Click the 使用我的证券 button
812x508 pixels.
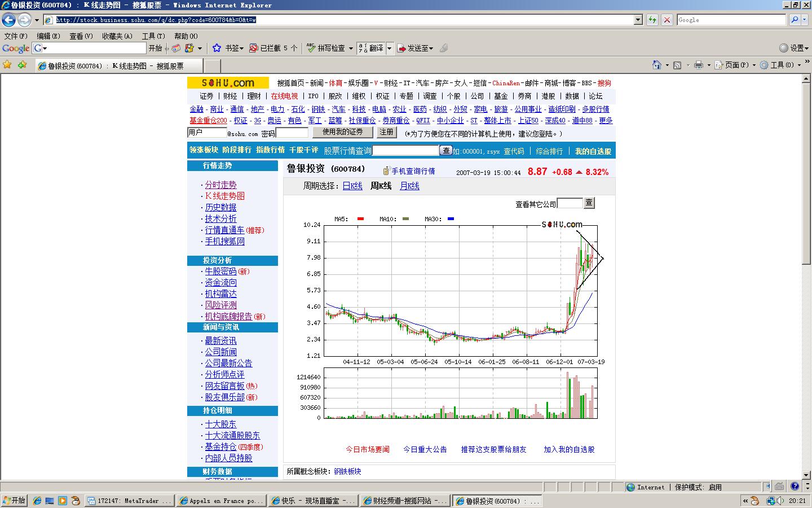pos(343,132)
